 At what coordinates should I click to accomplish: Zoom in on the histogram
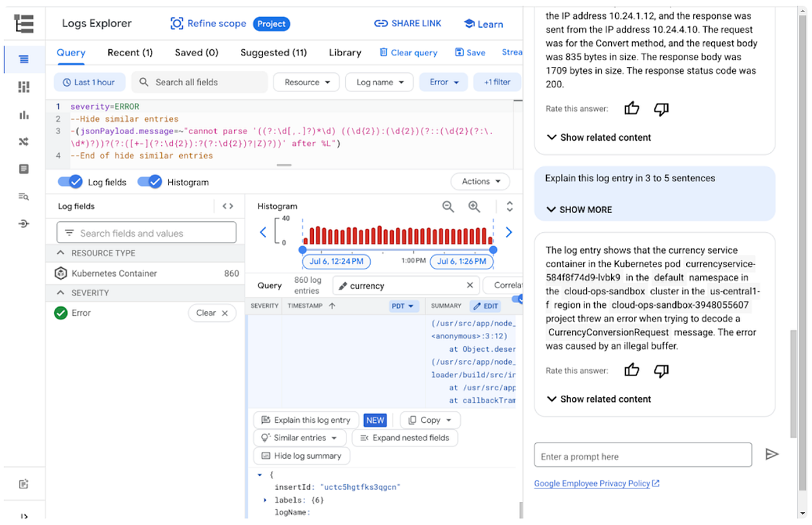click(x=472, y=206)
